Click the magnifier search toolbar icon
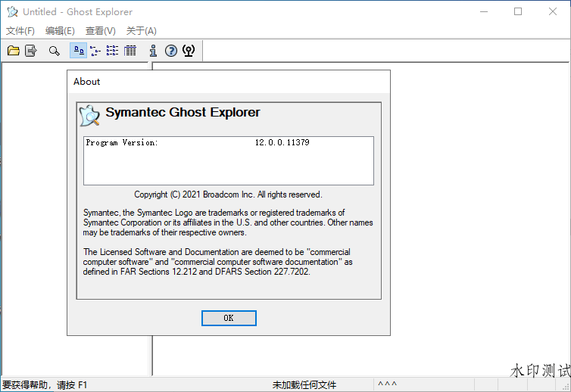This screenshot has width=571, height=392. 55,51
